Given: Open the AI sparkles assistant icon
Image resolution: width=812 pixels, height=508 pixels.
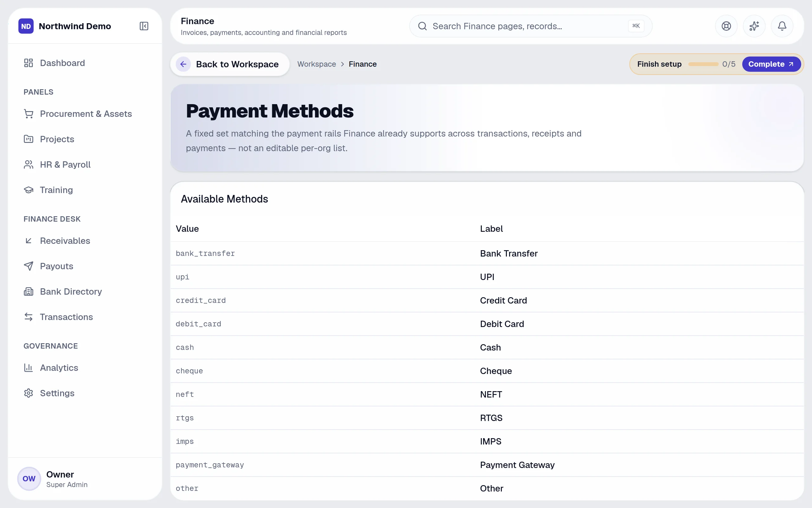Looking at the screenshot, I should (754, 26).
